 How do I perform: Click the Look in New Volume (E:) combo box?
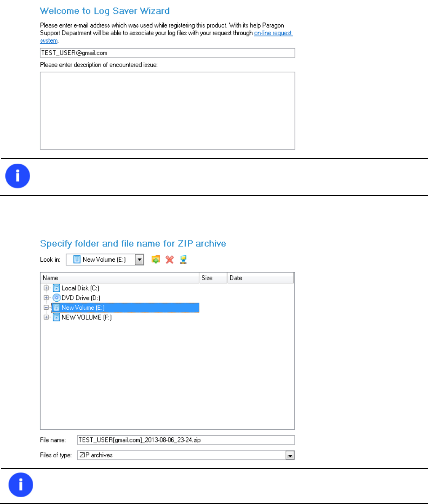coord(105,260)
